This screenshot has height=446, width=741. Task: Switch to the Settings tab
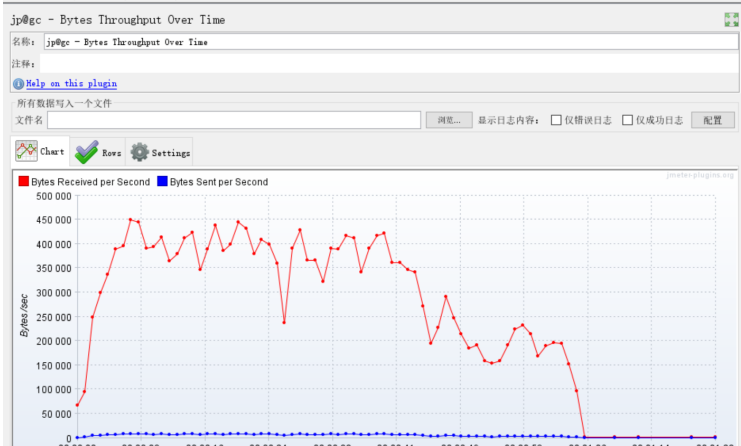click(159, 152)
